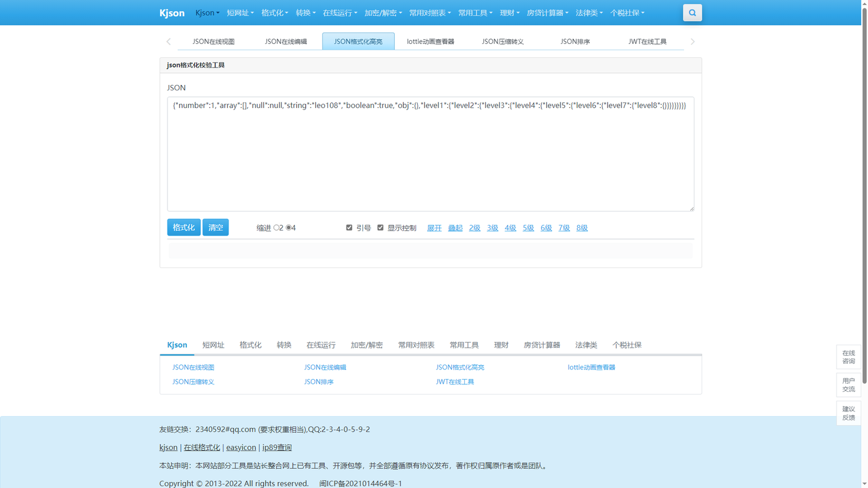Select the 个税社保 tab in the lower category bar
868x488 pixels.
tap(627, 345)
